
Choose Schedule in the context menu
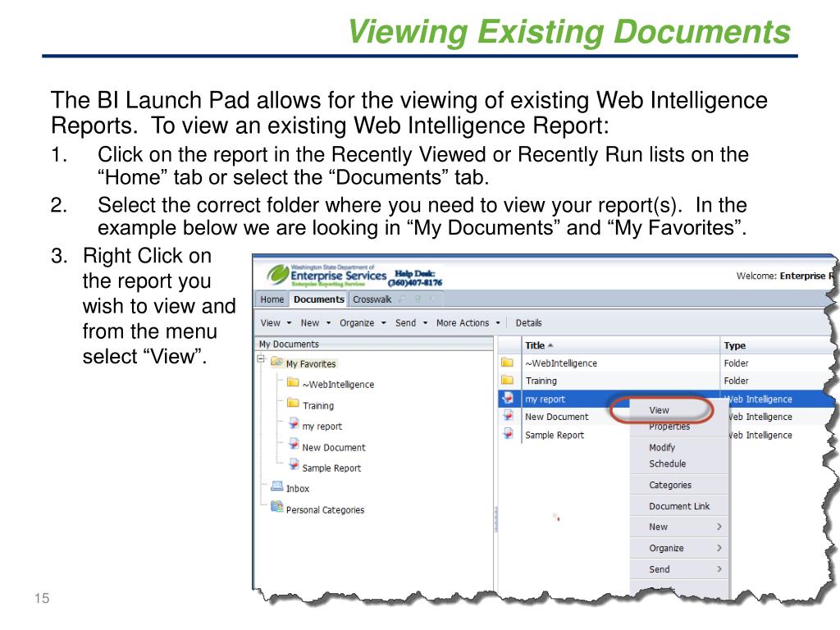tap(668, 464)
